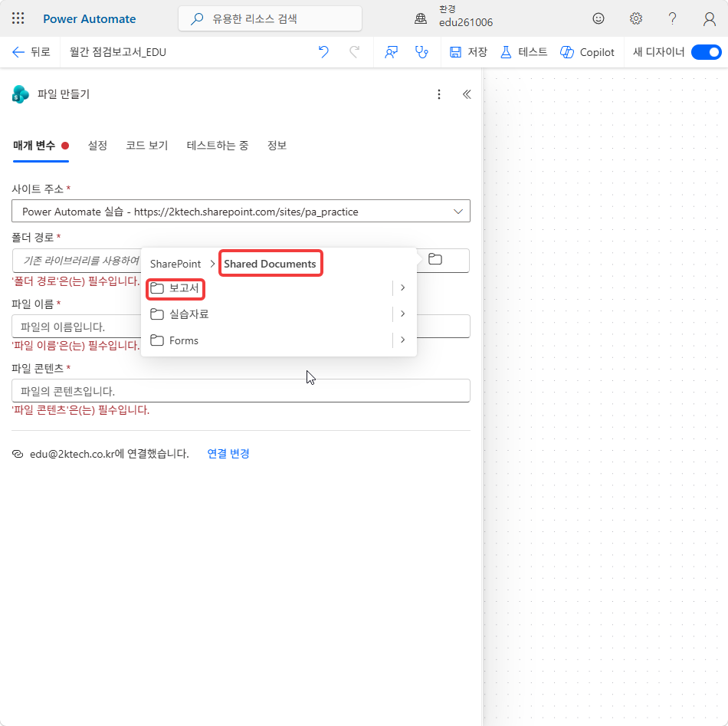Screen dimensions: 728x726
Task: Click the undo arrow icon
Action: tap(323, 52)
